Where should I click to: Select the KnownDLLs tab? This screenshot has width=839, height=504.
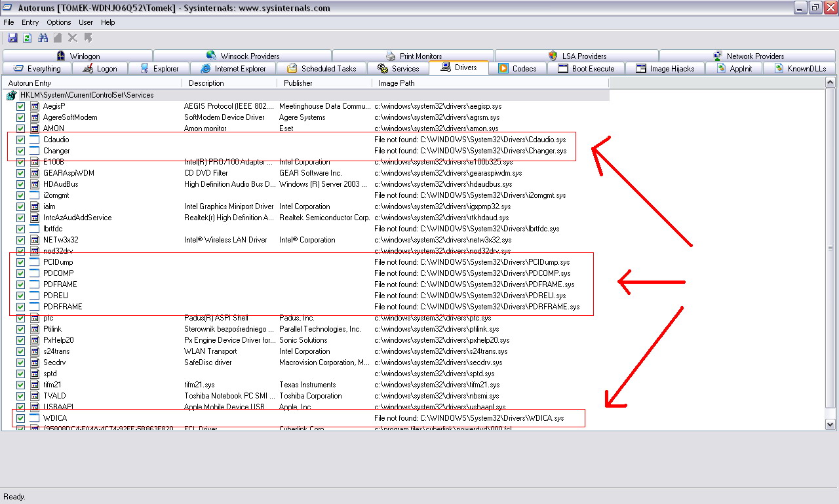800,68
